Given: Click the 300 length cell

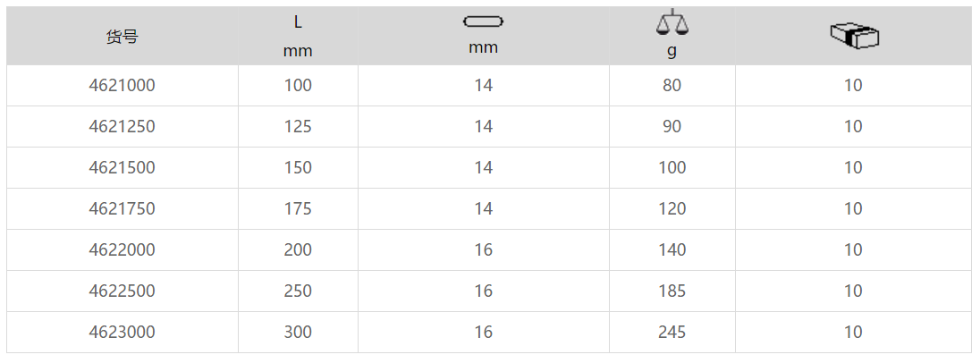Looking at the screenshot, I should pyautogui.click(x=298, y=333).
